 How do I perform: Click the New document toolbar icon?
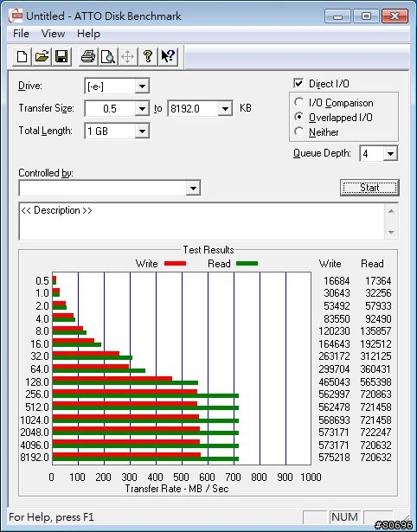point(22,56)
